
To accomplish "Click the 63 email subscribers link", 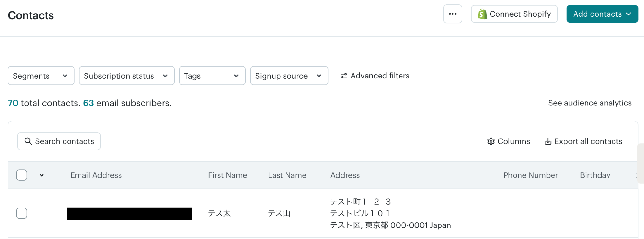I will (x=88, y=103).
